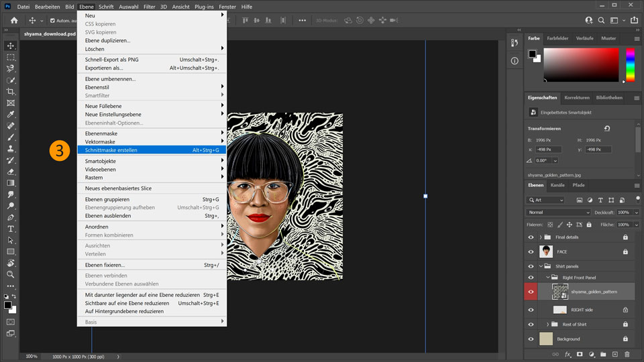Select the Eyedropper tool
Viewport: 644px width, 362px height.
click(11, 114)
